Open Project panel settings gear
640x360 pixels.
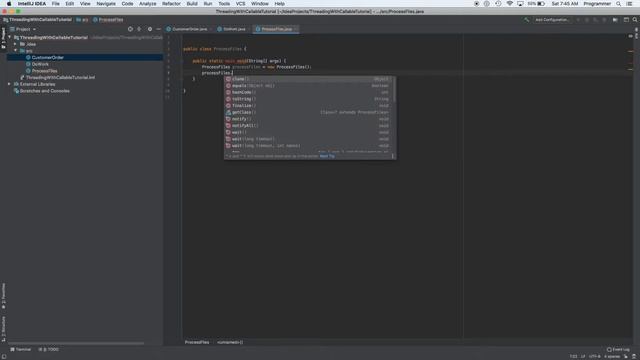pyautogui.click(x=150, y=29)
